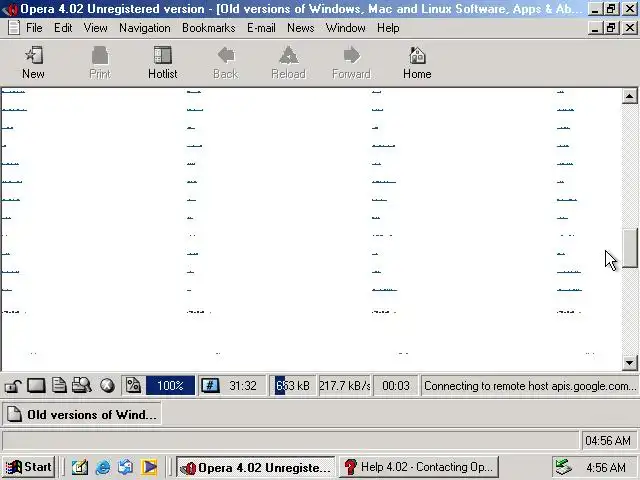Toggle the Hotlist panel
The width and height of the screenshot is (640, 480).
[162, 62]
